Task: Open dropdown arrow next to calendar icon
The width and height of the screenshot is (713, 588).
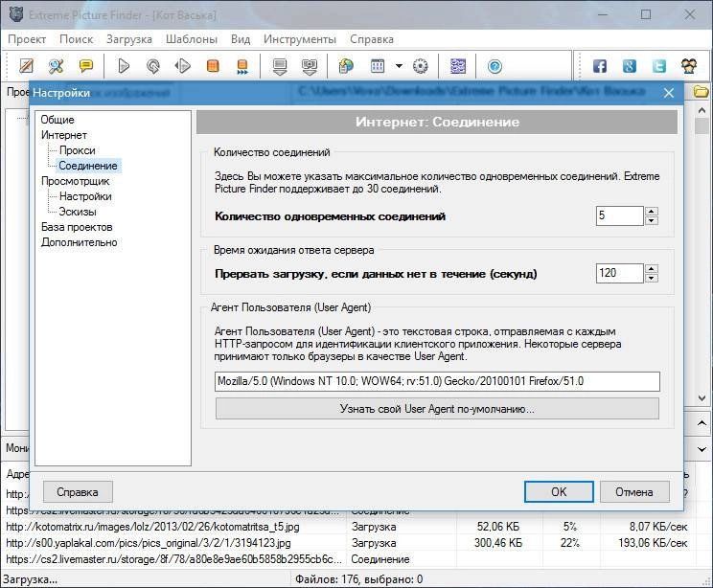Action: click(x=399, y=66)
